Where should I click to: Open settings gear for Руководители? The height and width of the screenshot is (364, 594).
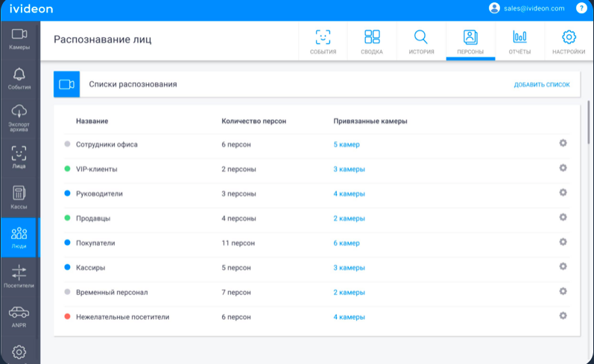coord(563,192)
